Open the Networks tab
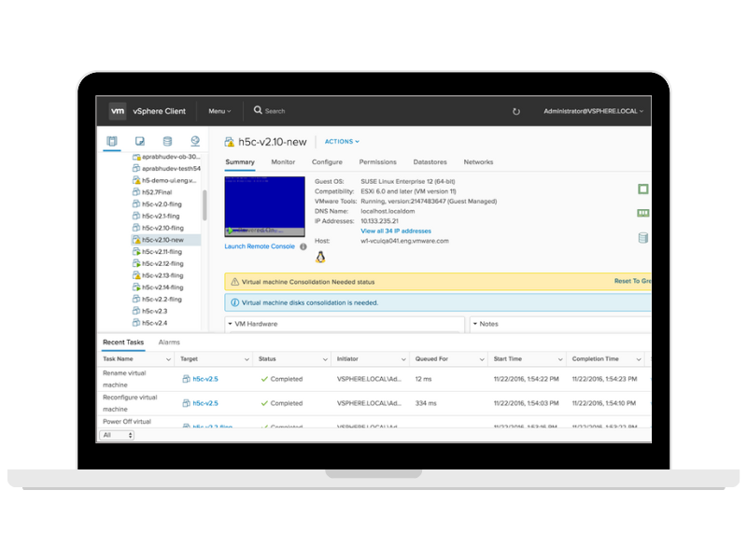Image resolution: width=747 pixels, height=560 pixels. point(478,161)
